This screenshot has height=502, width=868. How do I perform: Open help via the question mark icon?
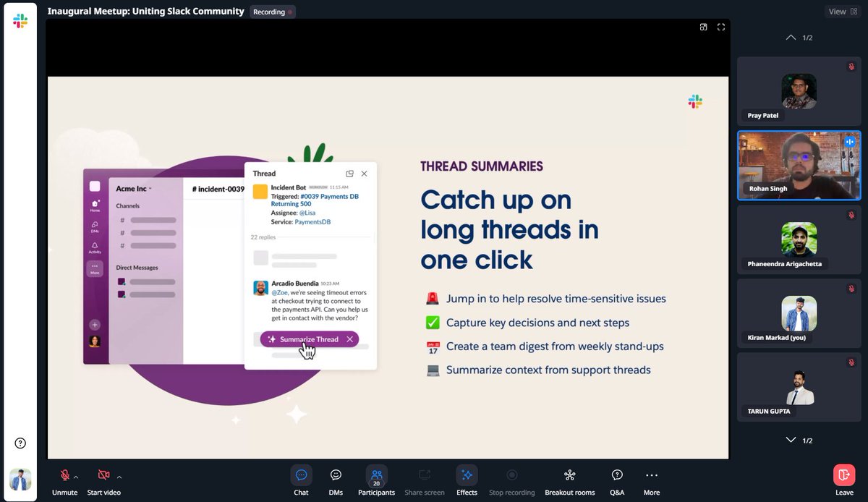pyautogui.click(x=20, y=443)
